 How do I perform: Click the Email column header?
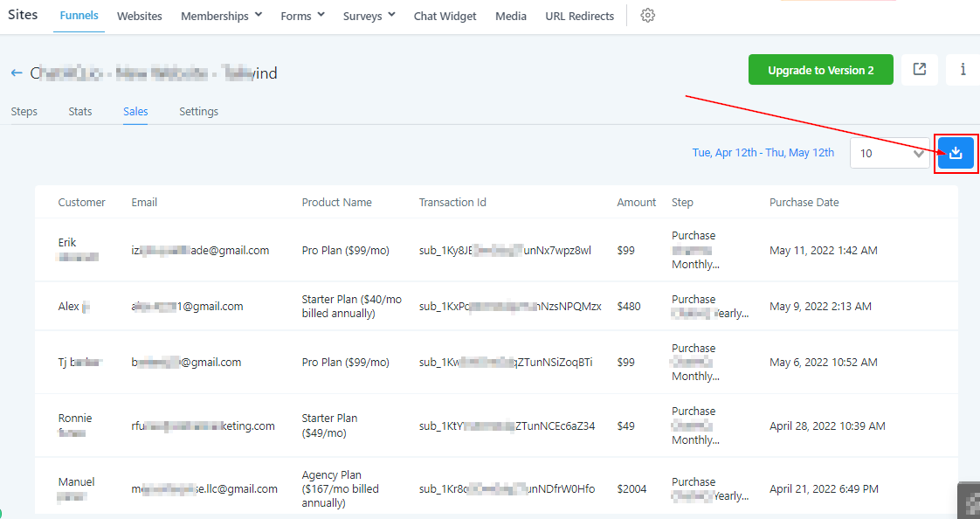[144, 202]
